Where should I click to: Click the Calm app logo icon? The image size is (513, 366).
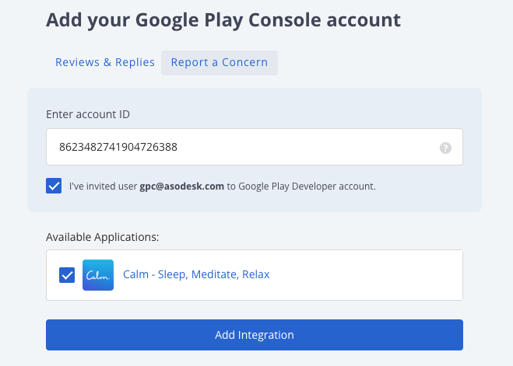pos(98,275)
